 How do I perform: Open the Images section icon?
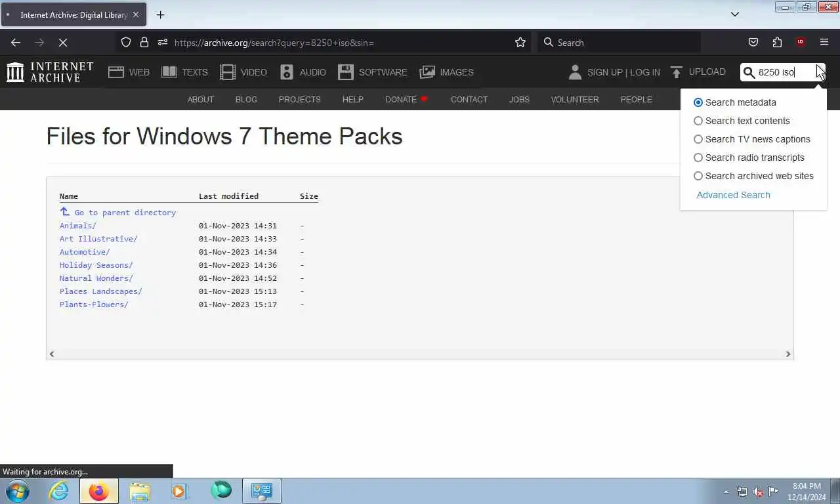(x=427, y=72)
